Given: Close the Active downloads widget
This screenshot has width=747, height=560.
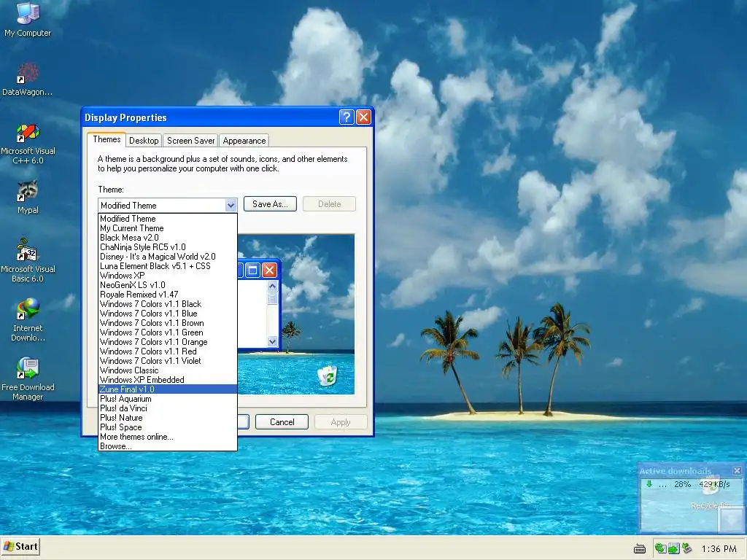Looking at the screenshot, I should 737,470.
